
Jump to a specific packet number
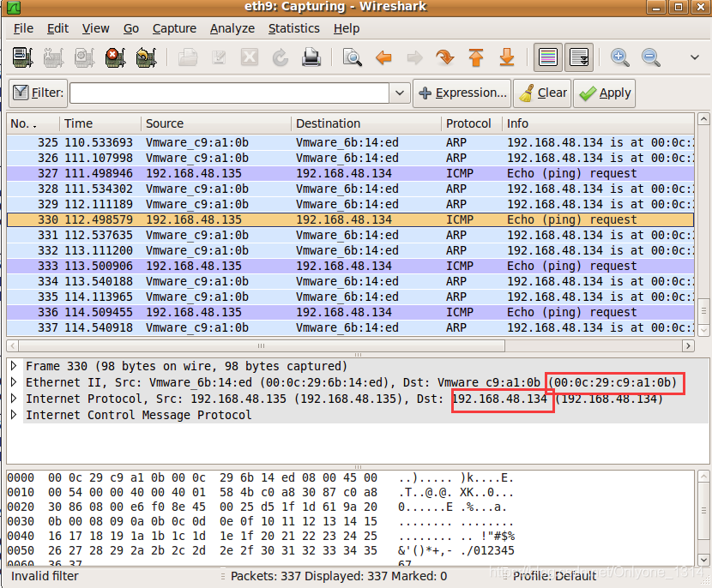445,57
